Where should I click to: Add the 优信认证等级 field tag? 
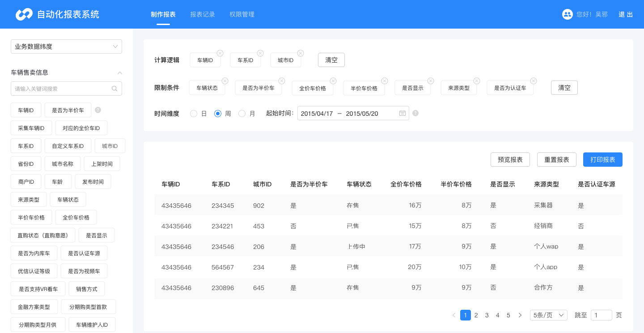(34, 271)
